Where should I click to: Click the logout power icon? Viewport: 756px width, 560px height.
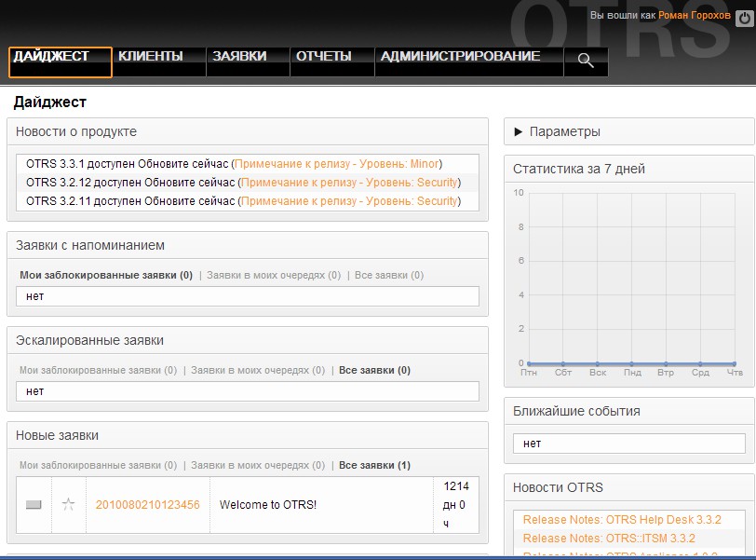[745, 19]
